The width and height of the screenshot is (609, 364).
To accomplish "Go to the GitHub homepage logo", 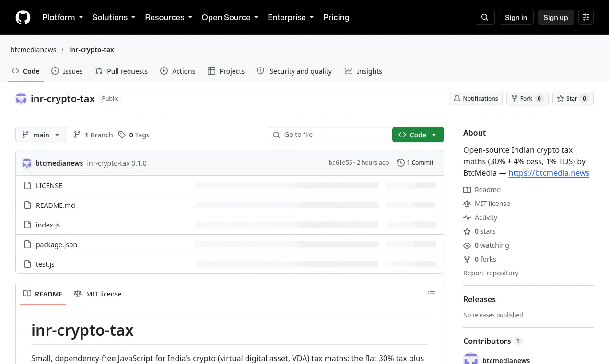I will point(23,17).
